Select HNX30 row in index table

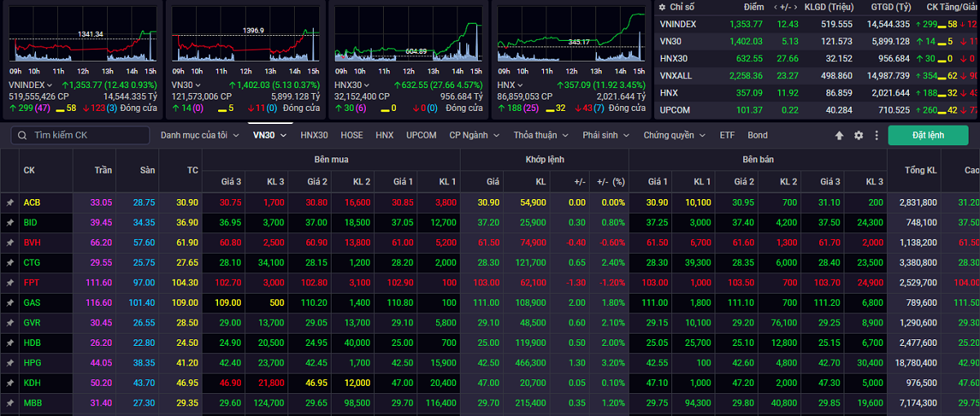tap(817, 58)
